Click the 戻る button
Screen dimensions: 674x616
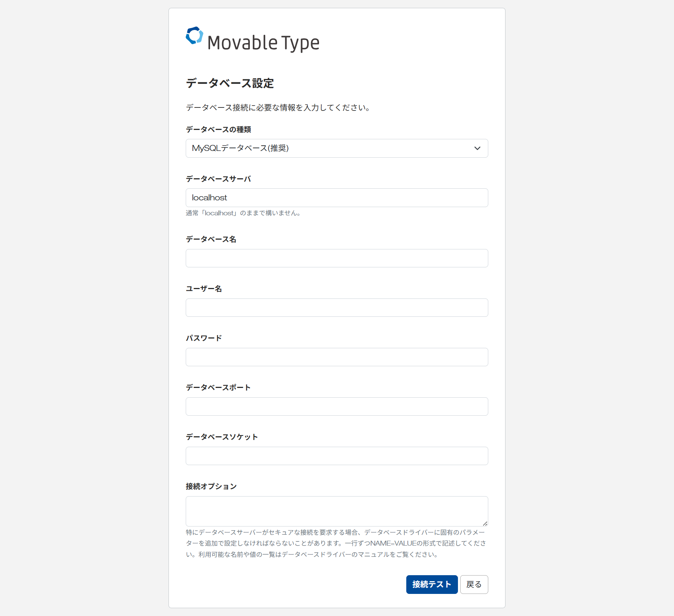tap(474, 585)
